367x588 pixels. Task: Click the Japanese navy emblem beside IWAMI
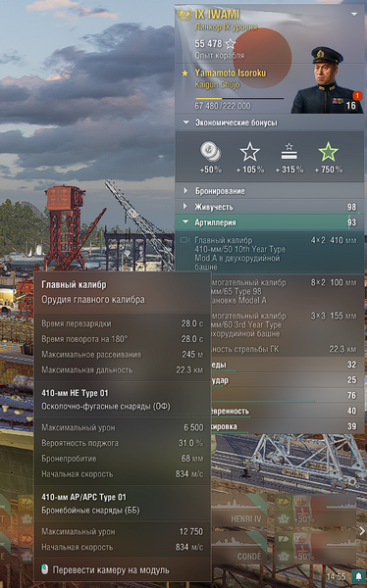184,15
